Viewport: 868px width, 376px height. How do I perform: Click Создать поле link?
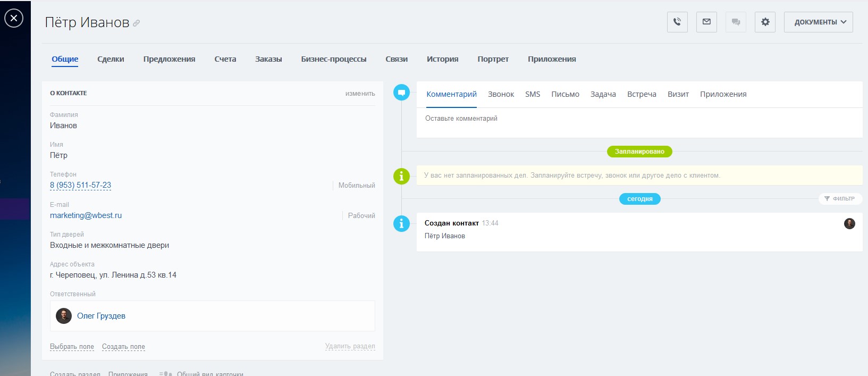click(x=123, y=347)
